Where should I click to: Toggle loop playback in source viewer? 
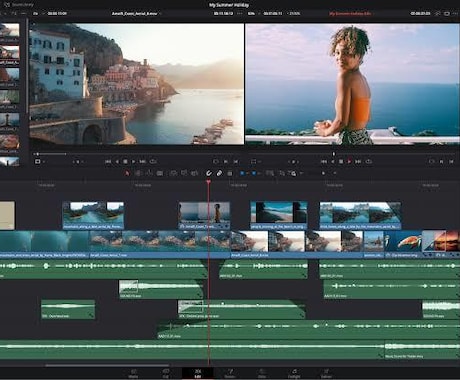153,162
